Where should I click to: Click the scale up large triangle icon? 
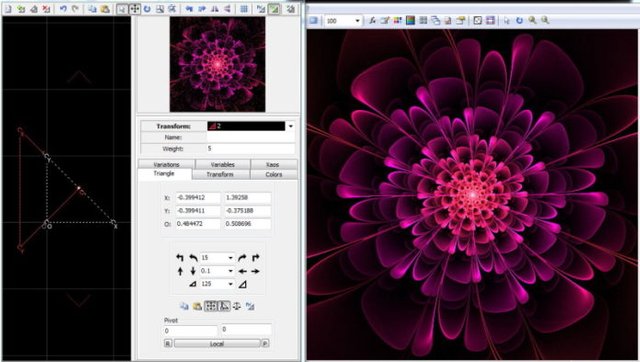click(x=242, y=284)
